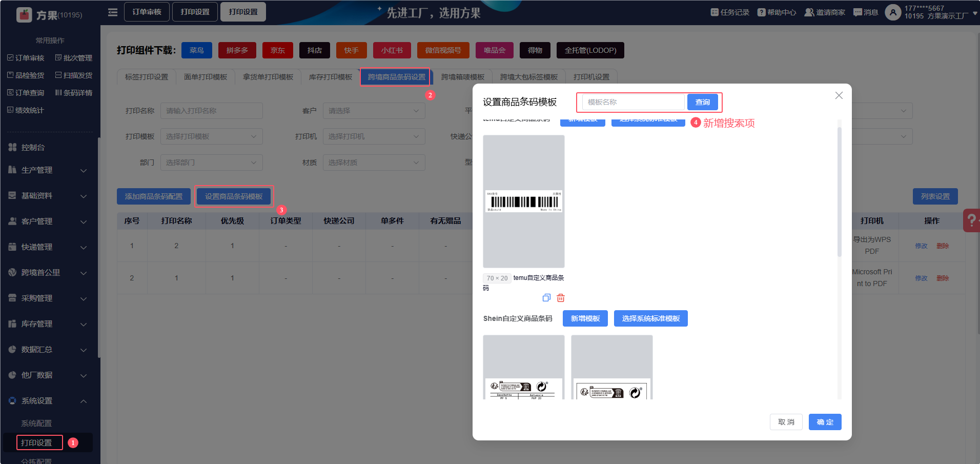Image resolution: width=980 pixels, height=464 pixels.
Task: Click the copy icon under temu template
Action: (546, 298)
